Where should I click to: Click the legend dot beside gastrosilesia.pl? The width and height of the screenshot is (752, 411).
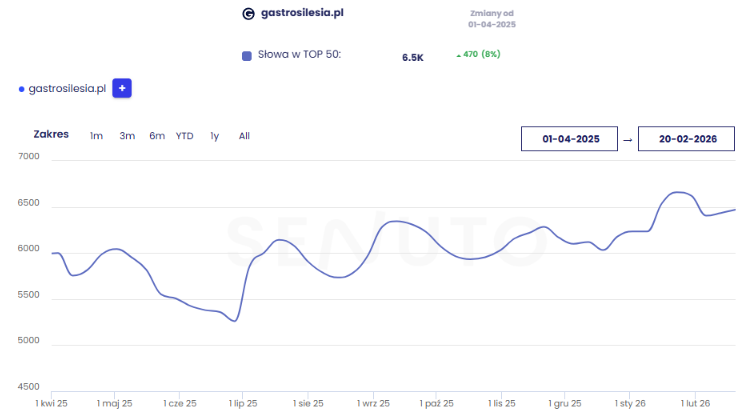point(21,89)
